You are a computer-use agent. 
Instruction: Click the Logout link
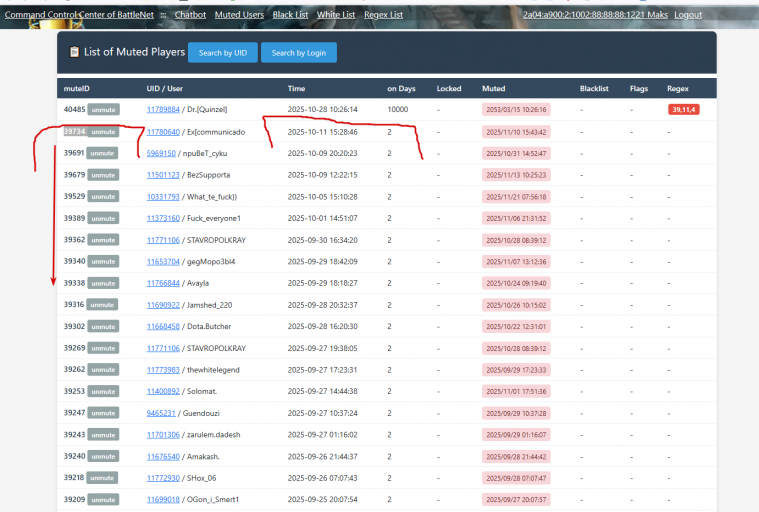[x=688, y=15]
